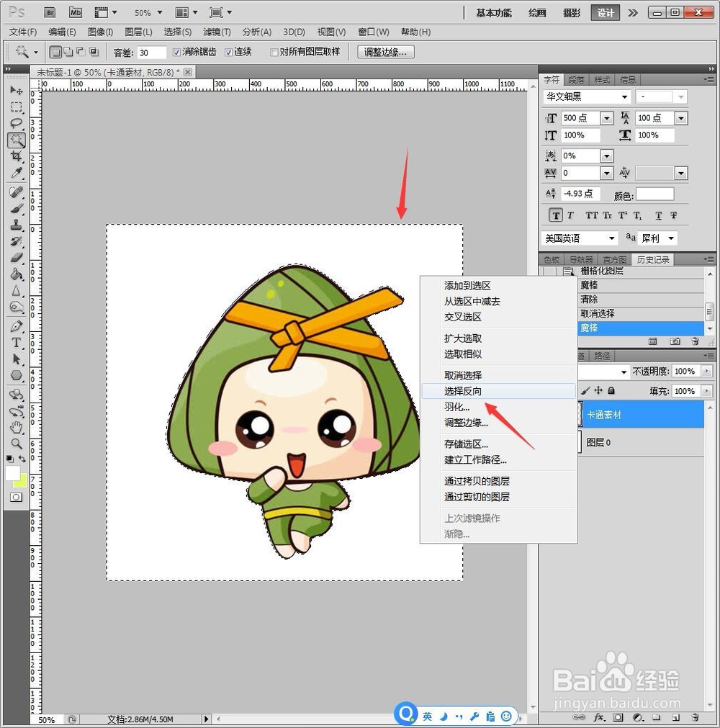Toggle the contiguous 连续 checkbox
The height and width of the screenshot is (728, 720).
(x=228, y=53)
